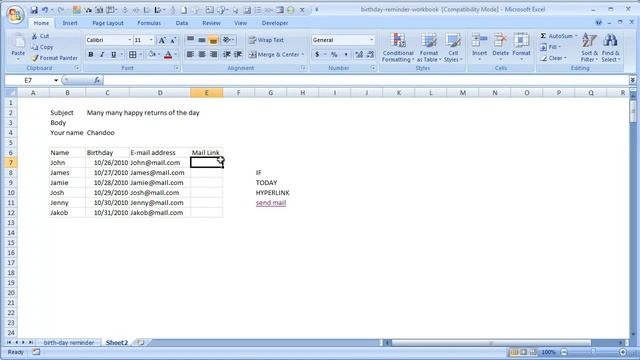
Task: Toggle Wrap Text
Action: tap(266, 40)
